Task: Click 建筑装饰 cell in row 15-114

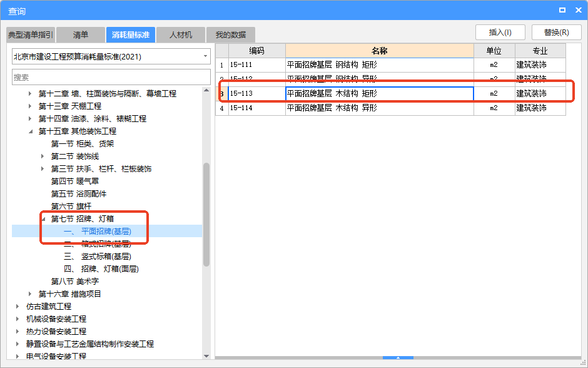Action: pyautogui.click(x=540, y=108)
